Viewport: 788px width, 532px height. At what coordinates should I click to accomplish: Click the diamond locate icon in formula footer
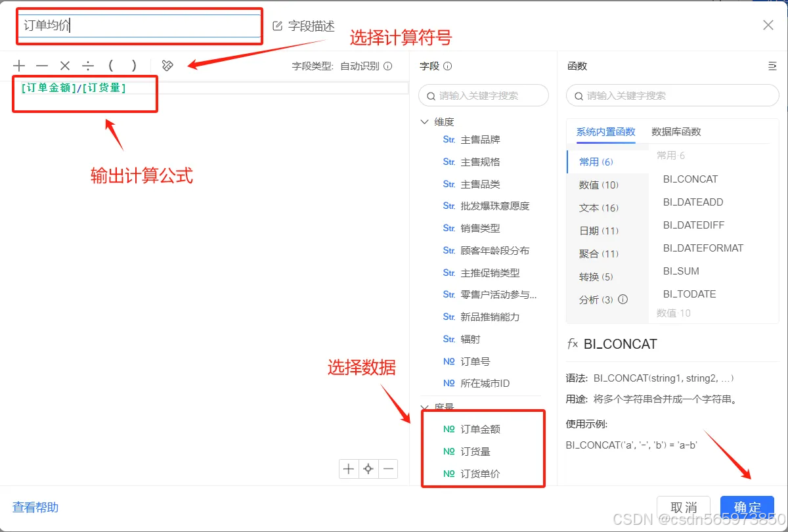pyautogui.click(x=368, y=468)
